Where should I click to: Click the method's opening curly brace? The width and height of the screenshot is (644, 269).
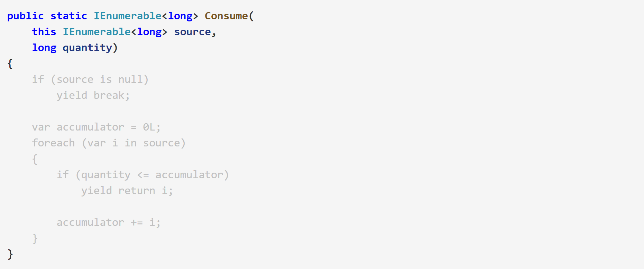point(10,64)
